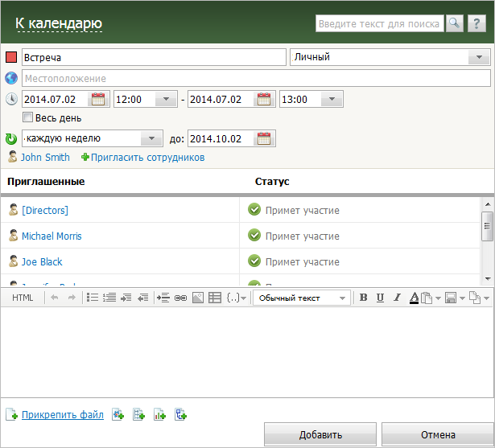495x448 pixels.
Task: Switch editor to HTML mode
Action: pos(23,298)
